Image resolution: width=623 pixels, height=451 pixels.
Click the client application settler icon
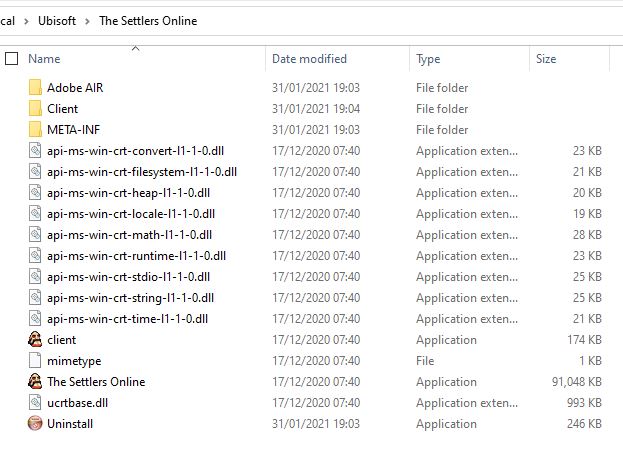[x=36, y=340]
